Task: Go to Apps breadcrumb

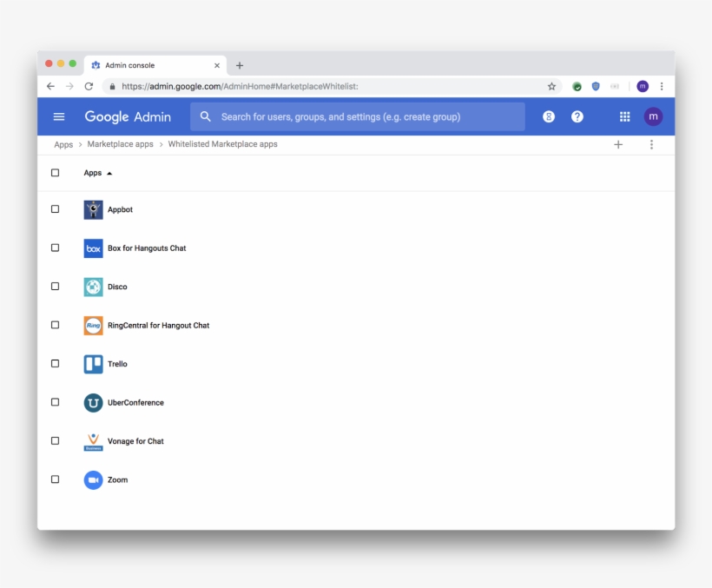Action: (x=63, y=144)
